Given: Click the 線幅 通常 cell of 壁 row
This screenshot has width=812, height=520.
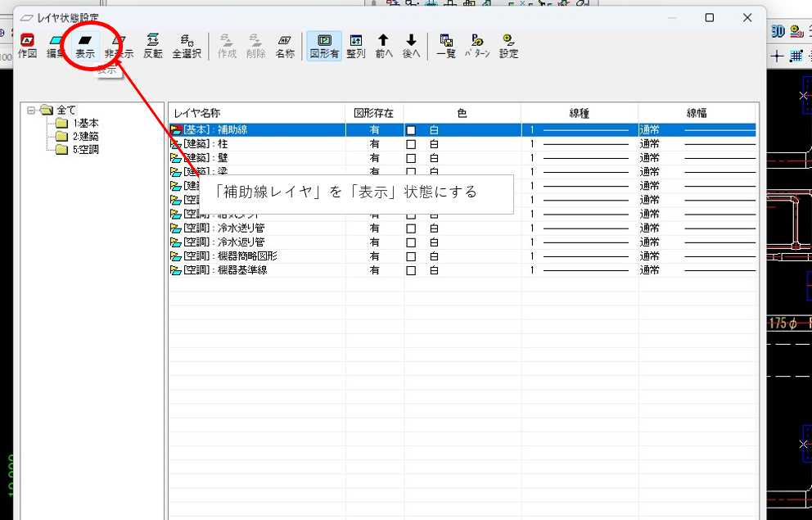Looking at the screenshot, I should (x=697, y=158).
